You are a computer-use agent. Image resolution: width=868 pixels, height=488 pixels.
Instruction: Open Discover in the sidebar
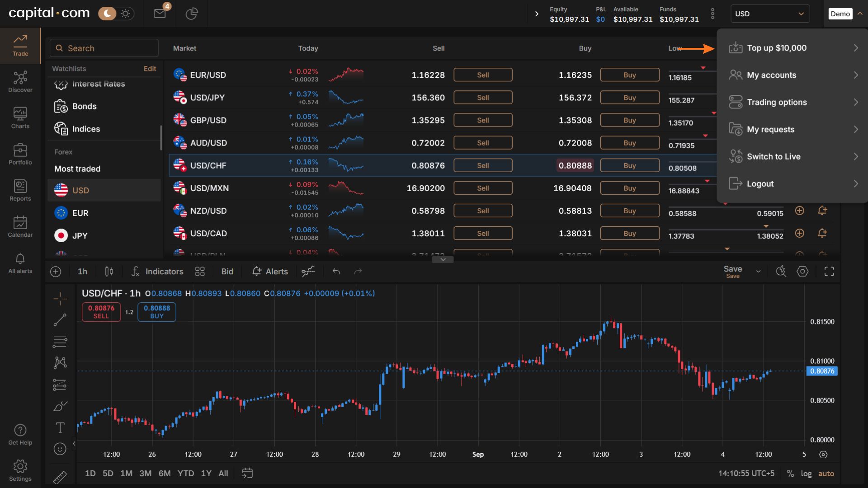coord(20,82)
